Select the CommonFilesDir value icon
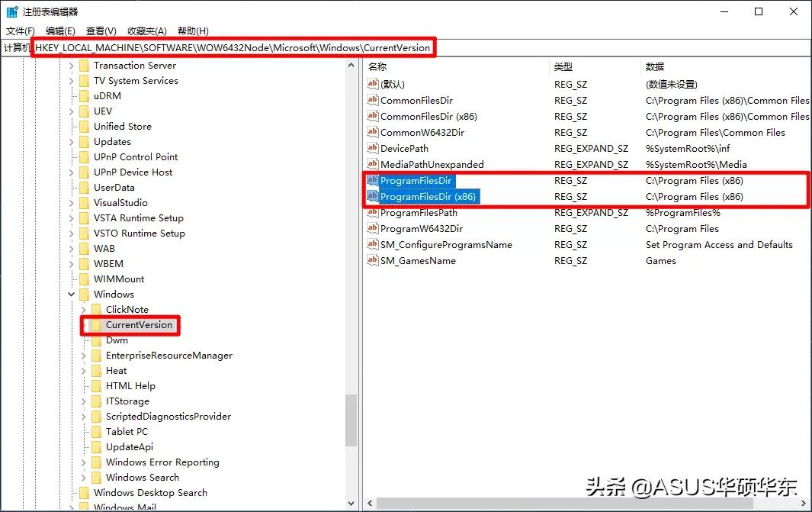812x512 pixels. (373, 100)
